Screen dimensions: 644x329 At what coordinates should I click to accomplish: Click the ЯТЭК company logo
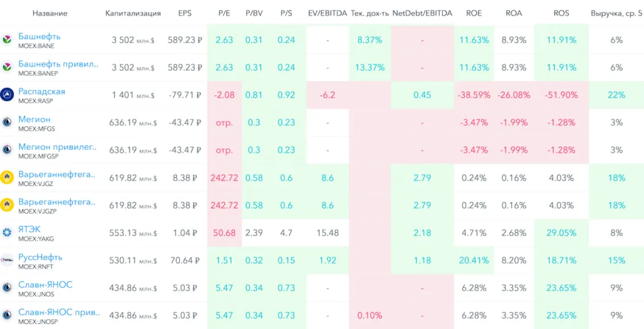(7, 233)
